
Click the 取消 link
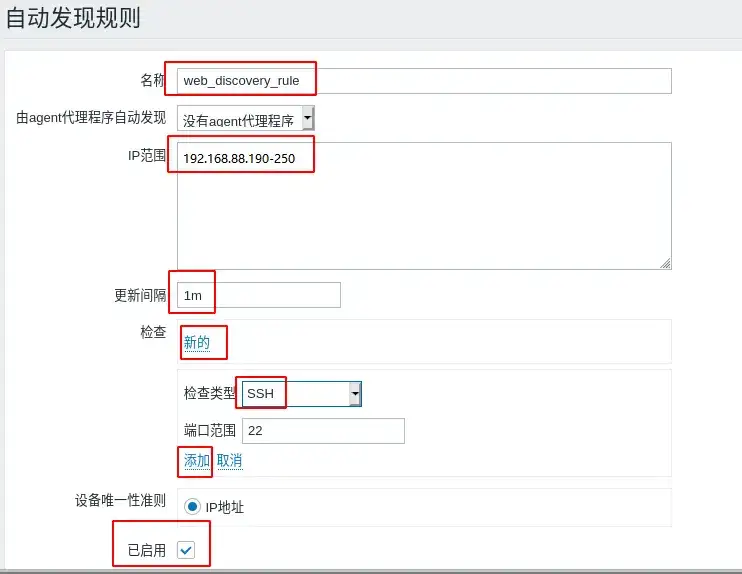pyautogui.click(x=230, y=460)
